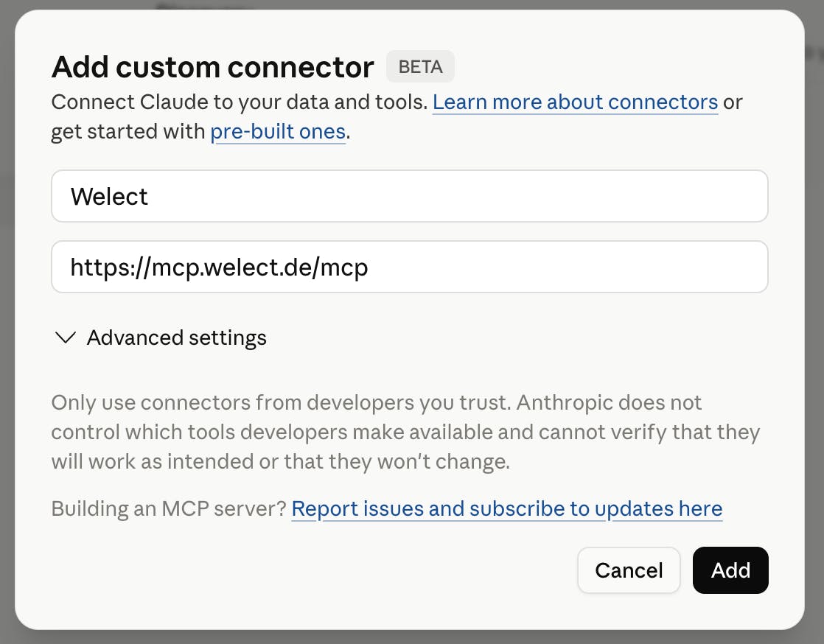Click the 'Advanced settings' label text
The image size is (824, 644).
pyautogui.click(x=177, y=337)
